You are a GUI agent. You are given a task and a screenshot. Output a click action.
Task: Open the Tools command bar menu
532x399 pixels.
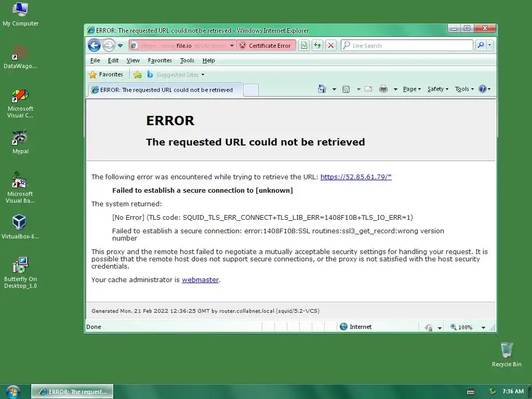point(464,89)
